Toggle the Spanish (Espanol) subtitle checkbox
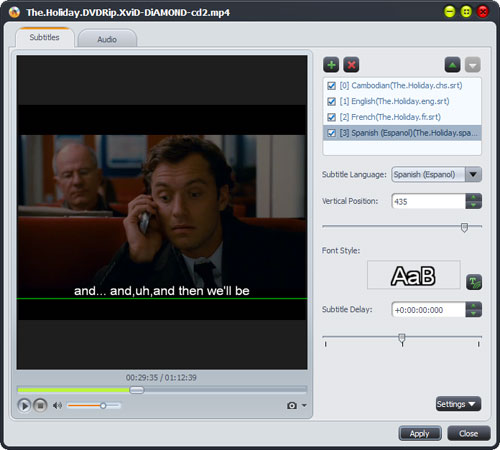 pos(331,133)
